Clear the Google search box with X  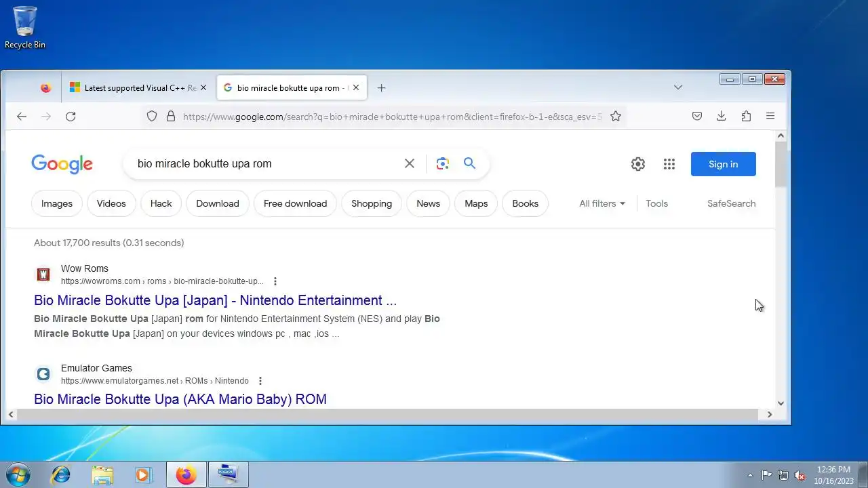[x=410, y=163]
